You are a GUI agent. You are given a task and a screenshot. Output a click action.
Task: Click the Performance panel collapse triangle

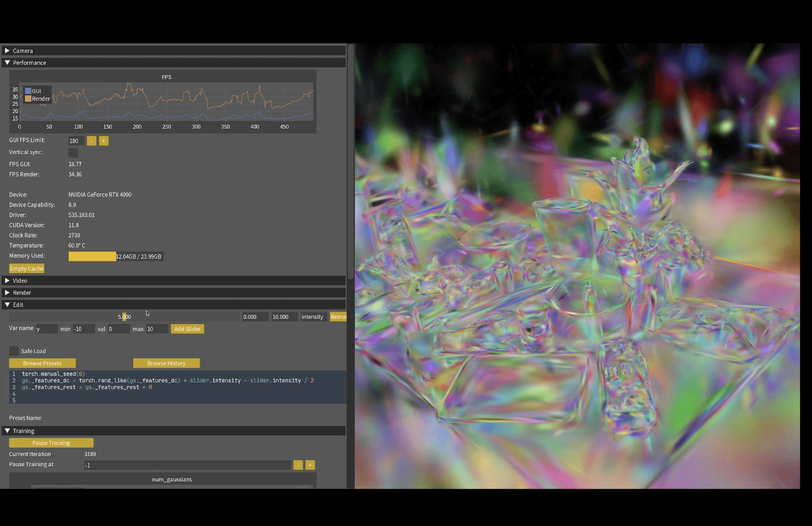pyautogui.click(x=8, y=62)
